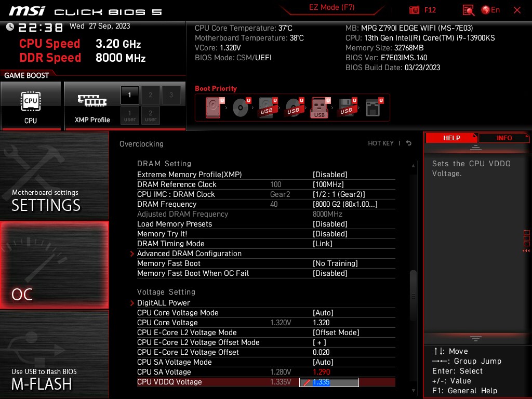Click the CPU VDDQ Voltage input field

click(x=329, y=382)
